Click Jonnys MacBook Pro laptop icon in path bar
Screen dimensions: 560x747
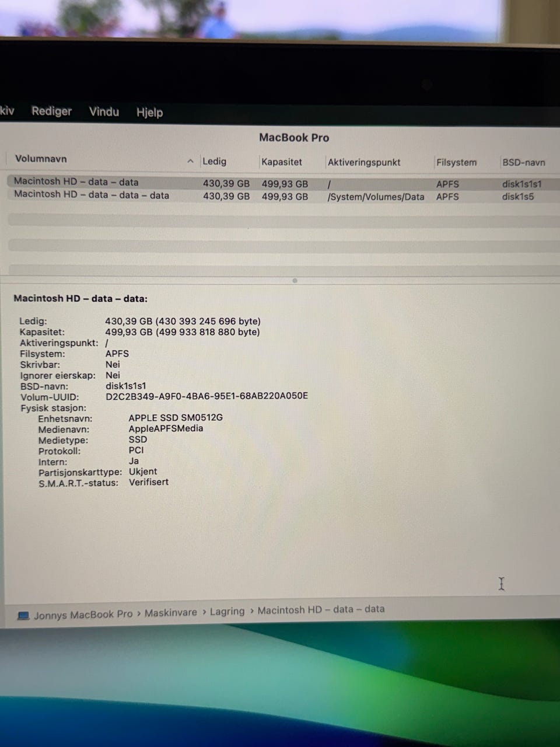coord(23,616)
